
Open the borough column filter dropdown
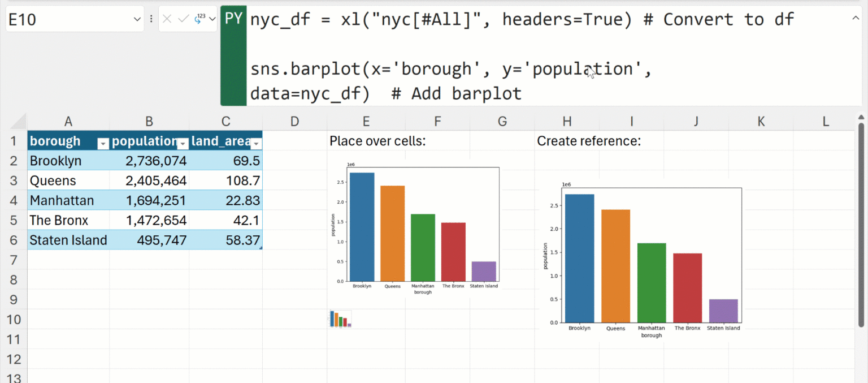(103, 144)
